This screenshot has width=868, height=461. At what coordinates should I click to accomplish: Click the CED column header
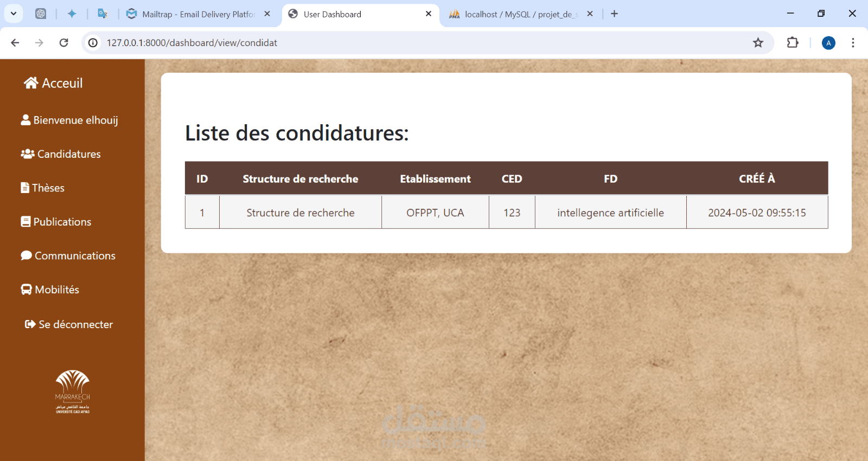click(x=512, y=178)
